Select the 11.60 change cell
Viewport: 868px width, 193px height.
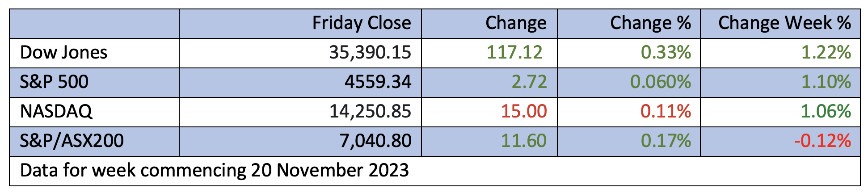tap(524, 141)
